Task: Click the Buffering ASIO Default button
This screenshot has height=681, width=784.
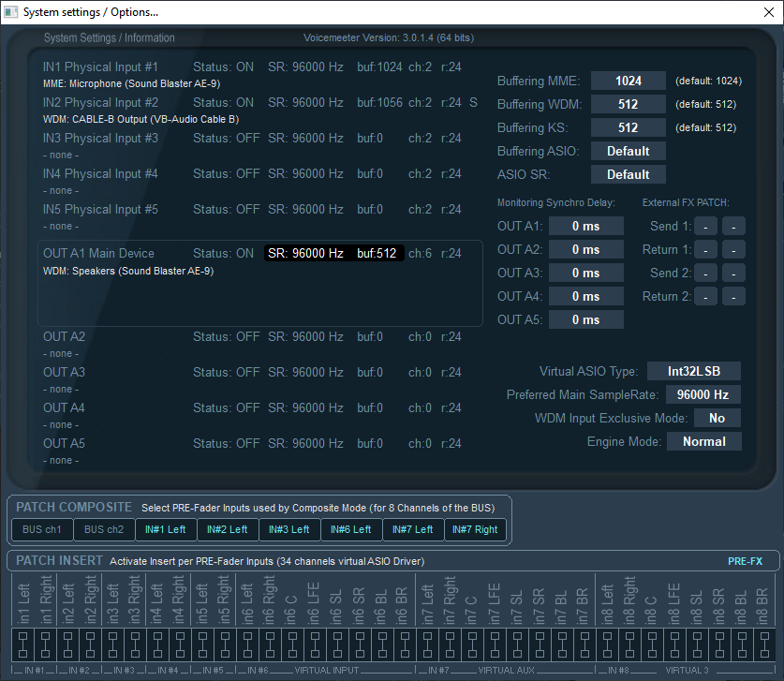Action: coord(628,151)
